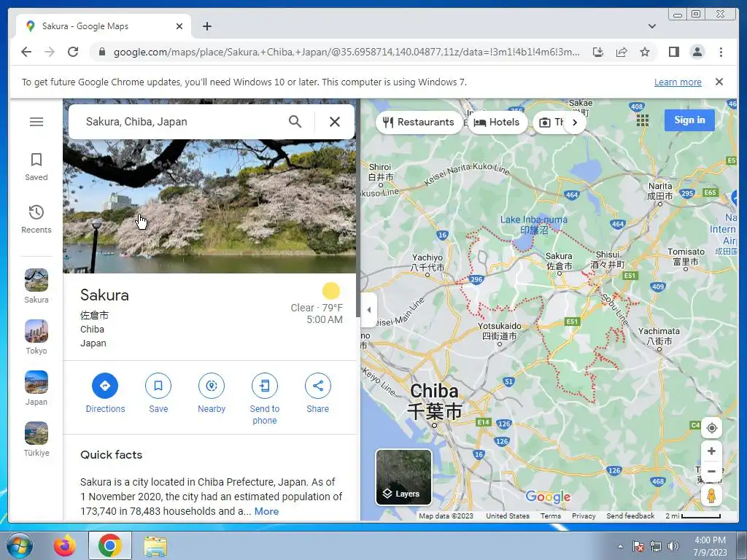Click Send feedback in map footer

pos(630,516)
